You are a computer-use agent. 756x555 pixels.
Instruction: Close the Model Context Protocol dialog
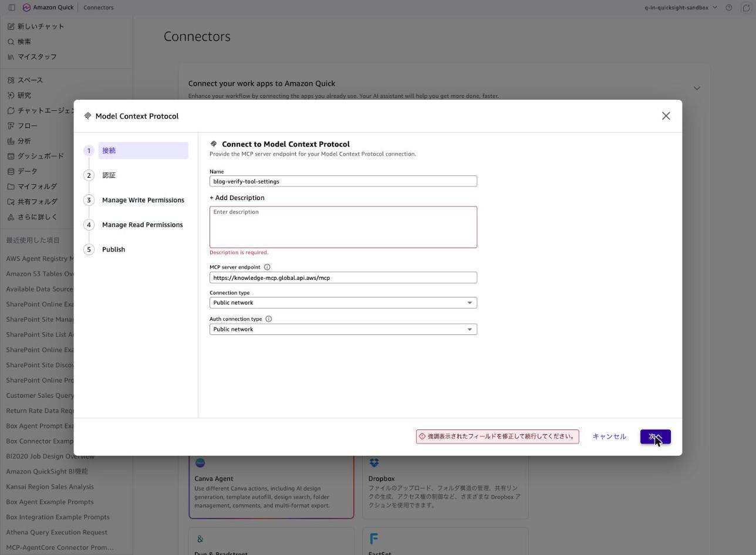[x=666, y=116]
